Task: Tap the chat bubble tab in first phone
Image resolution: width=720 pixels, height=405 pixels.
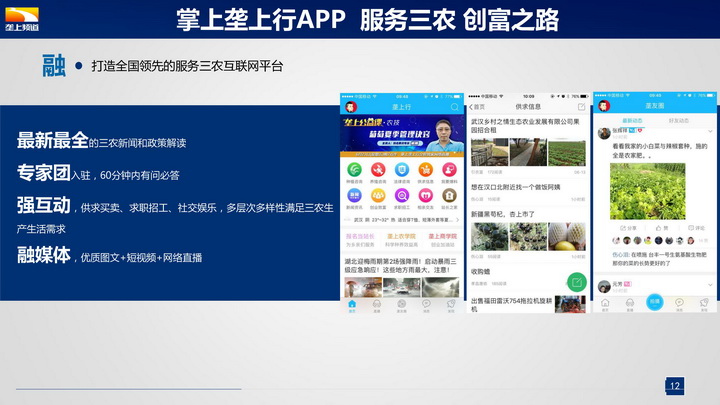Action: pos(426,304)
